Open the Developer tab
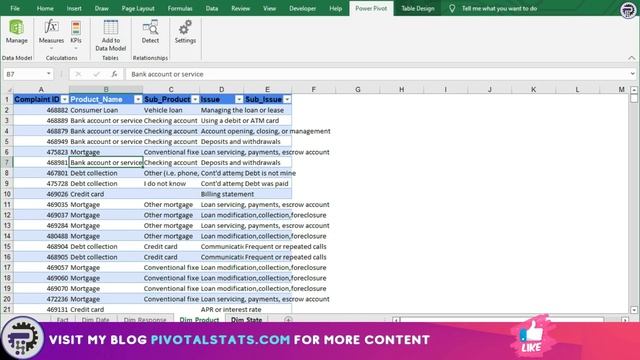This screenshot has height=360, width=640. (302, 8)
